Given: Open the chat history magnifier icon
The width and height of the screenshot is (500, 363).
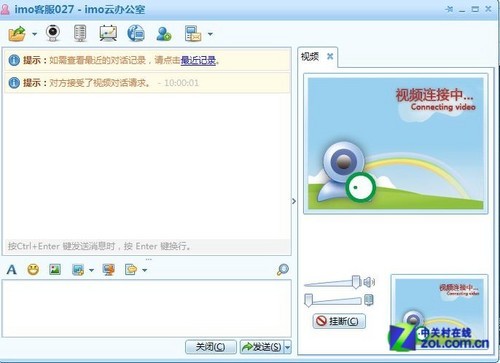Looking at the screenshot, I should [x=283, y=269].
